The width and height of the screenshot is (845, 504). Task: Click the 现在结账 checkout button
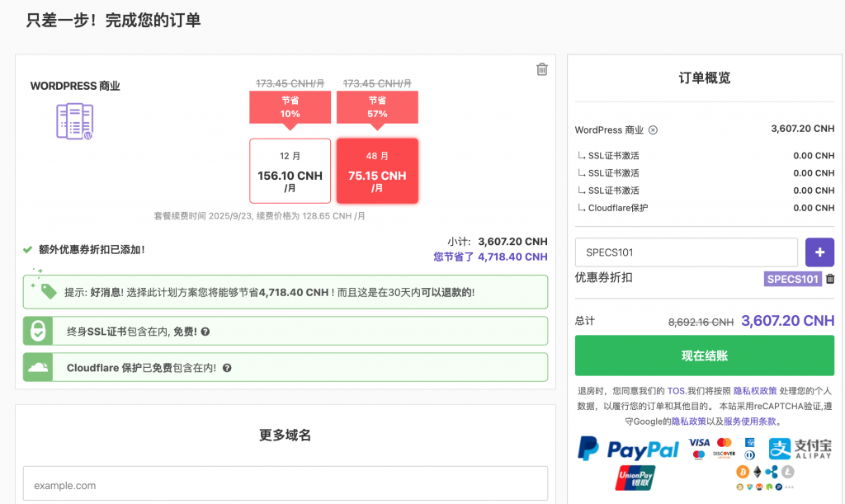704,356
